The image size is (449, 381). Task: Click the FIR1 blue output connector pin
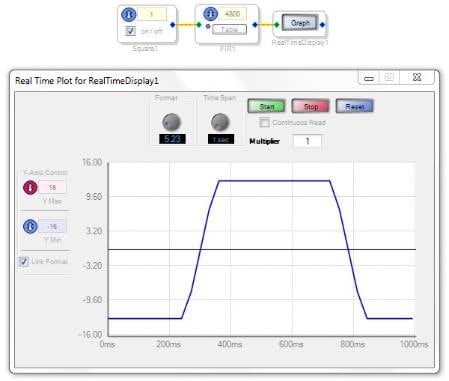click(x=255, y=25)
